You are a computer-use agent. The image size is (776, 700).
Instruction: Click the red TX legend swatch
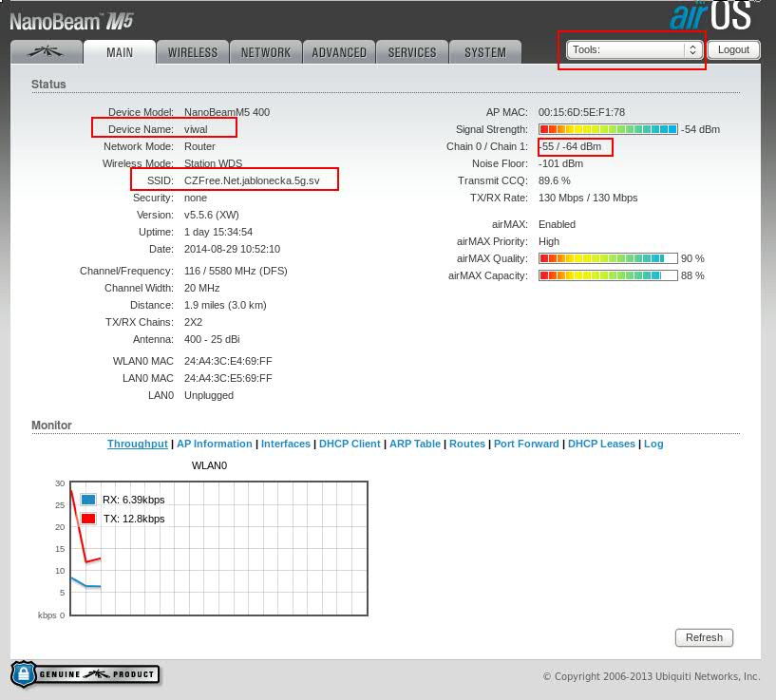(88, 519)
